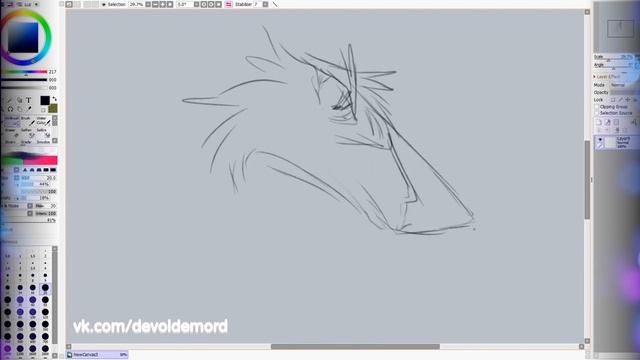640x360 pixels.
Task: Click the navigator Angle slider
Action: coord(613,67)
